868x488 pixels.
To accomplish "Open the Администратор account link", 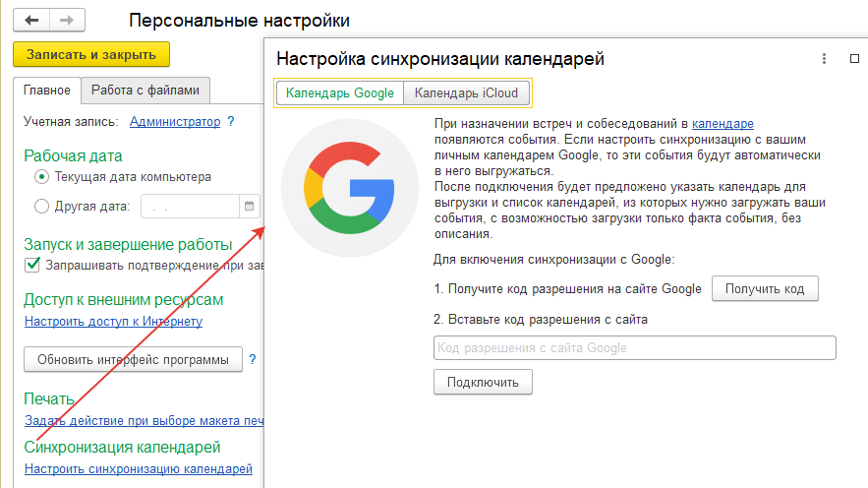I will tap(175, 121).
